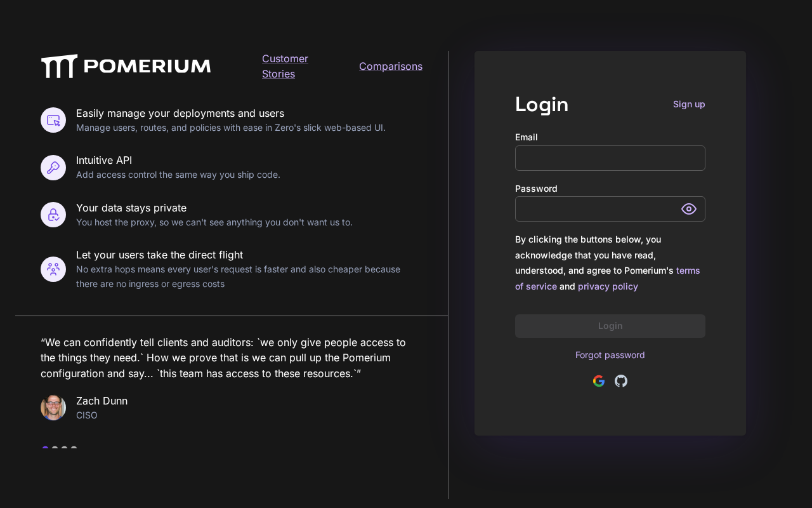Sign in with the Google icon
Screen dimensions: 812x508
[599, 381]
